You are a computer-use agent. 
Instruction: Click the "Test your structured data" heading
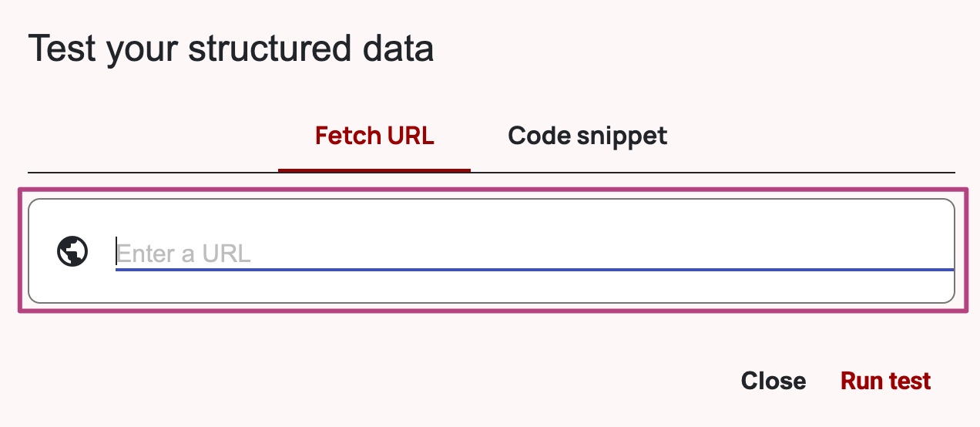(231, 49)
